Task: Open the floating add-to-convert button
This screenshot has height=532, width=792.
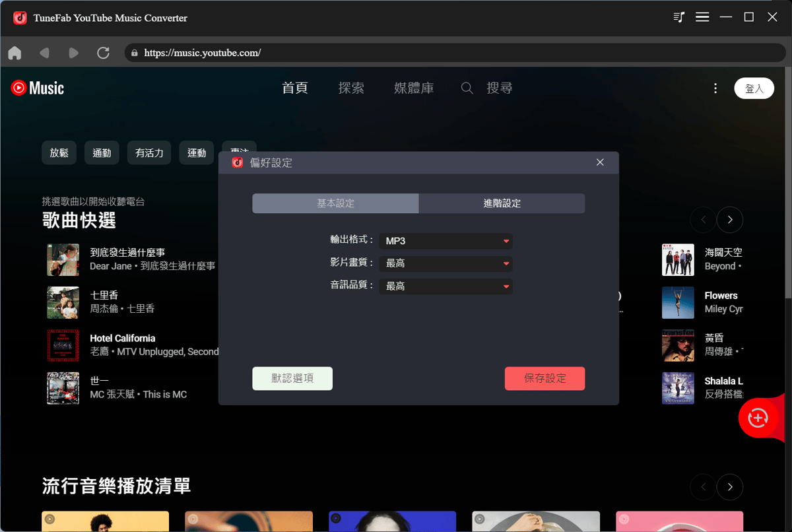Action: pyautogui.click(x=757, y=418)
